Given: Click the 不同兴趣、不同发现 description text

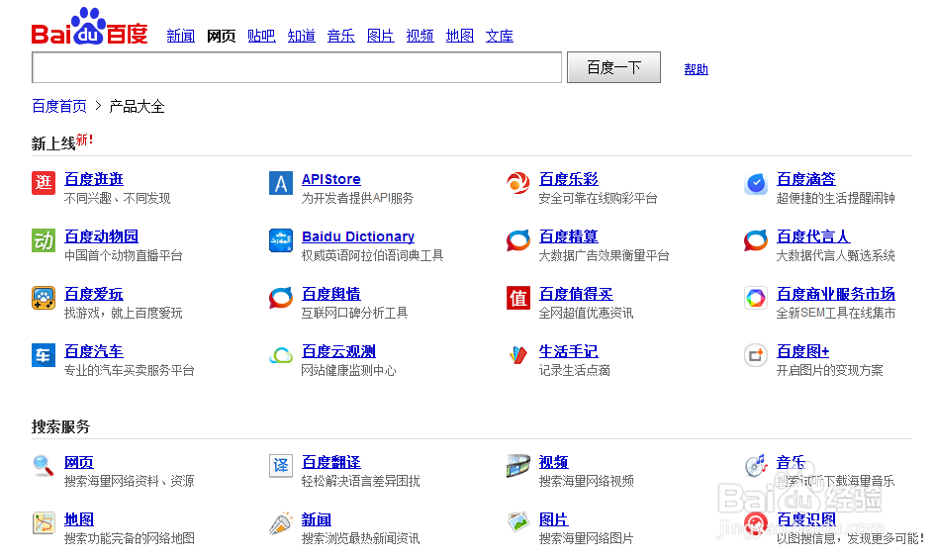Looking at the screenshot, I should tap(117, 198).
